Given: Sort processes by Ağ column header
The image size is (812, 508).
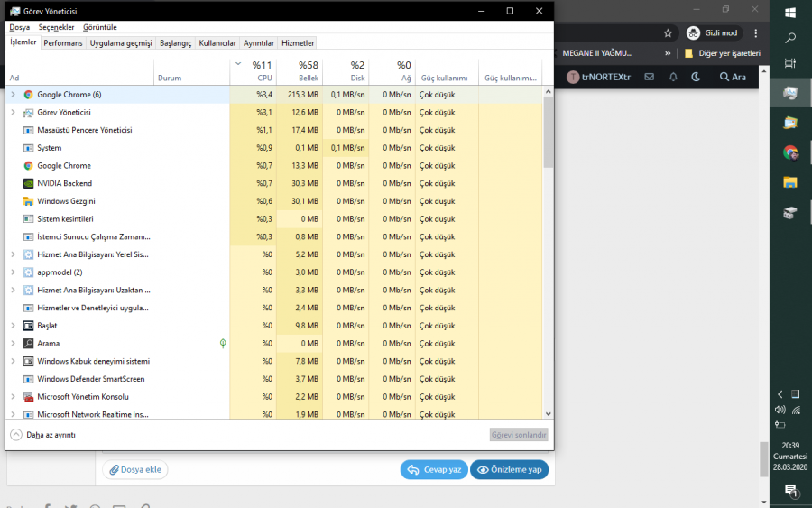Looking at the screenshot, I should click(x=392, y=71).
